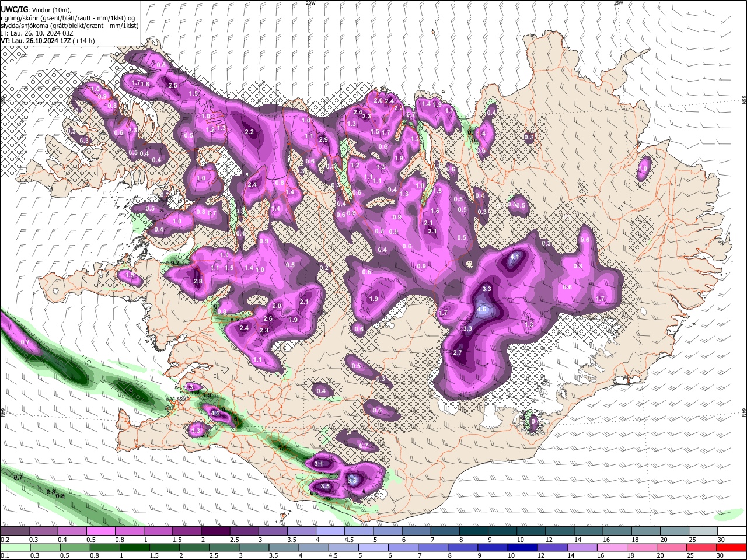Pick deep blue lower swatch between 10 and 12
The height and width of the screenshot is (560, 747).
(x=522, y=548)
